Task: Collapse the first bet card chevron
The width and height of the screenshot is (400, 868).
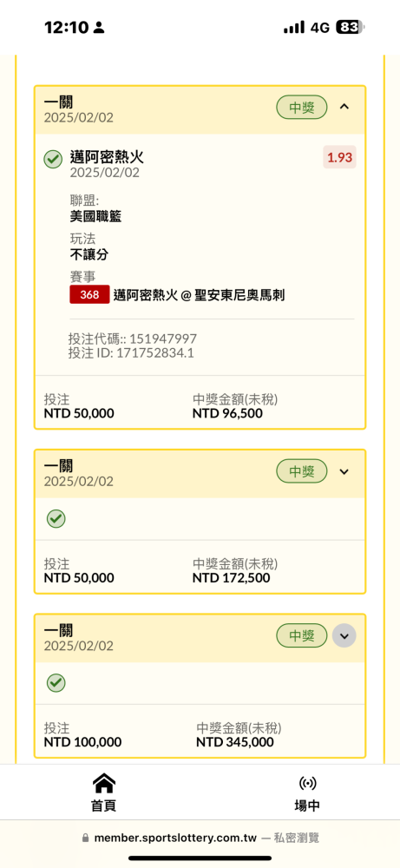Action: [344, 106]
